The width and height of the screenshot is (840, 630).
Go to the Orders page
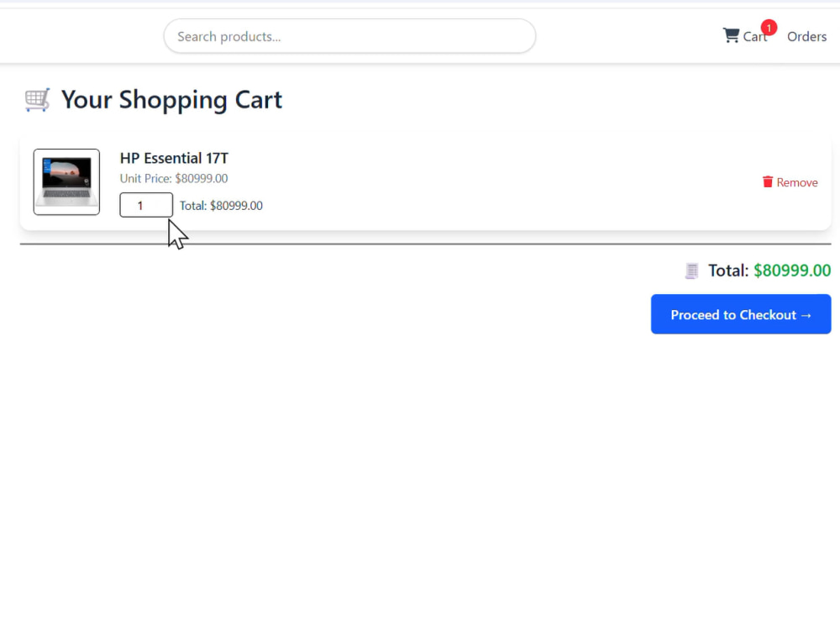click(x=806, y=36)
